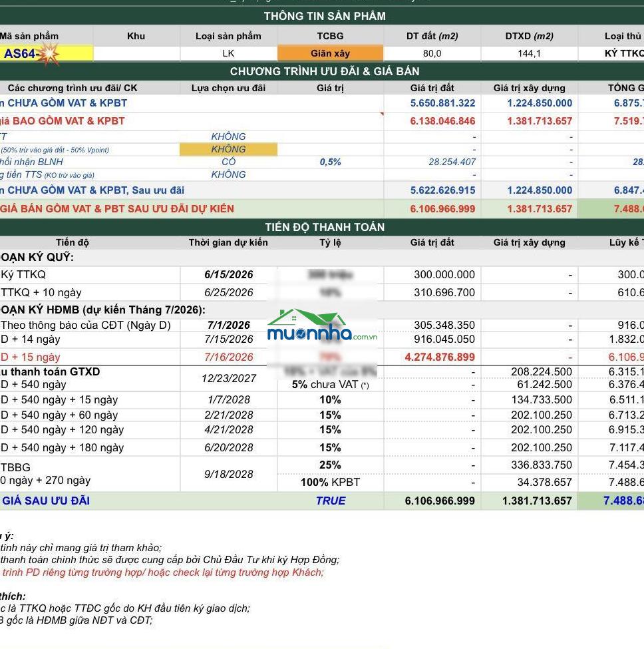Screen dimensions: 644x649
Task: Click the '5% chưa VAT' ratio cell
Action: point(330,385)
